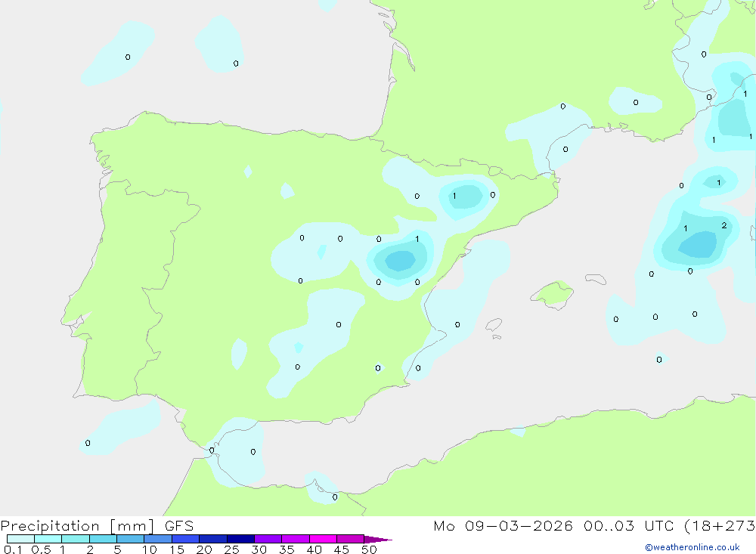Pick the 10–15 mm blue legend swatch
Viewport: 756px width, 554px height.
point(158,539)
